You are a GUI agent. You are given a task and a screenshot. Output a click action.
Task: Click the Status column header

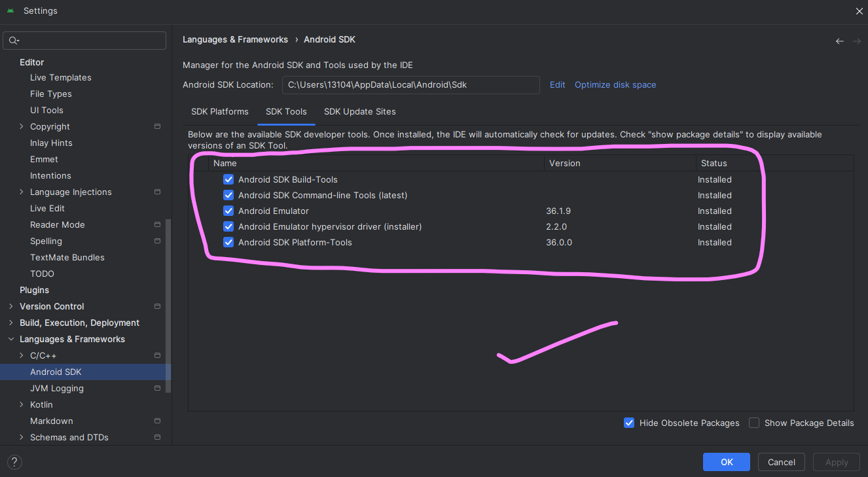774,163
